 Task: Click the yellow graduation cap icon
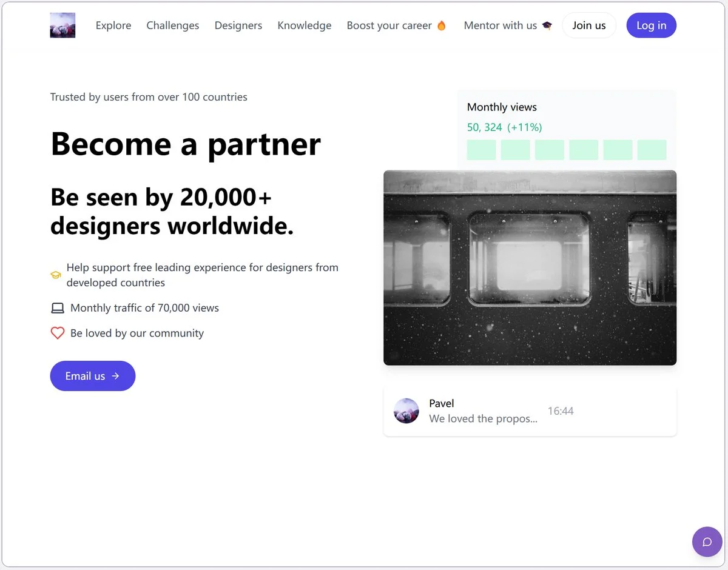click(x=56, y=275)
